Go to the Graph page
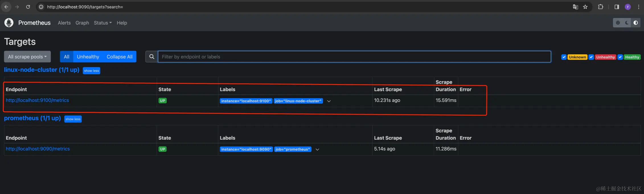 click(82, 23)
